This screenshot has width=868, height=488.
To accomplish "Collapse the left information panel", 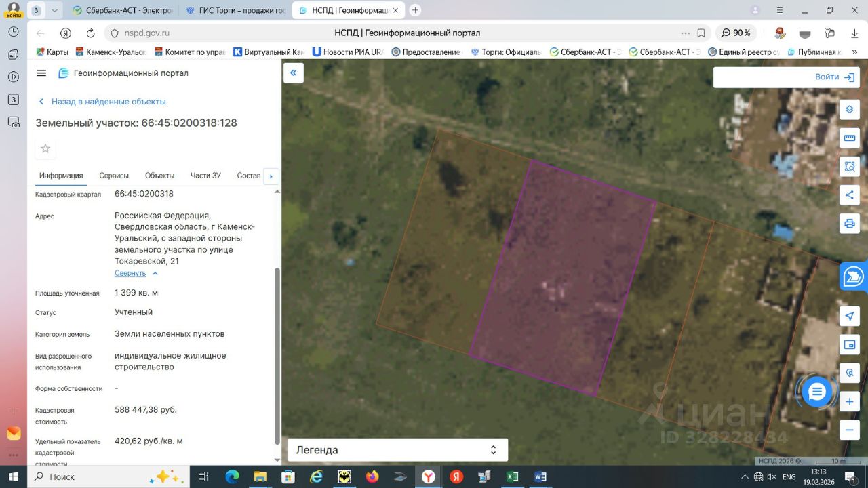I will (294, 73).
